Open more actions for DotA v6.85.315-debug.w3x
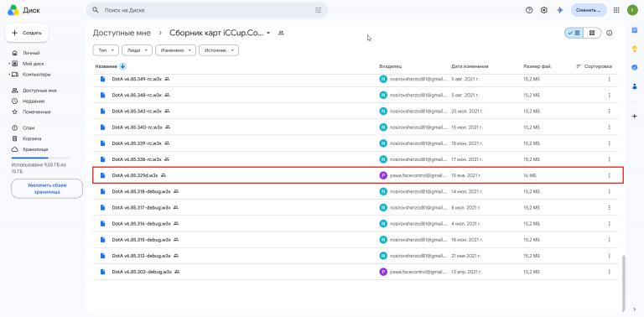This screenshot has height=317, width=644. click(x=609, y=239)
